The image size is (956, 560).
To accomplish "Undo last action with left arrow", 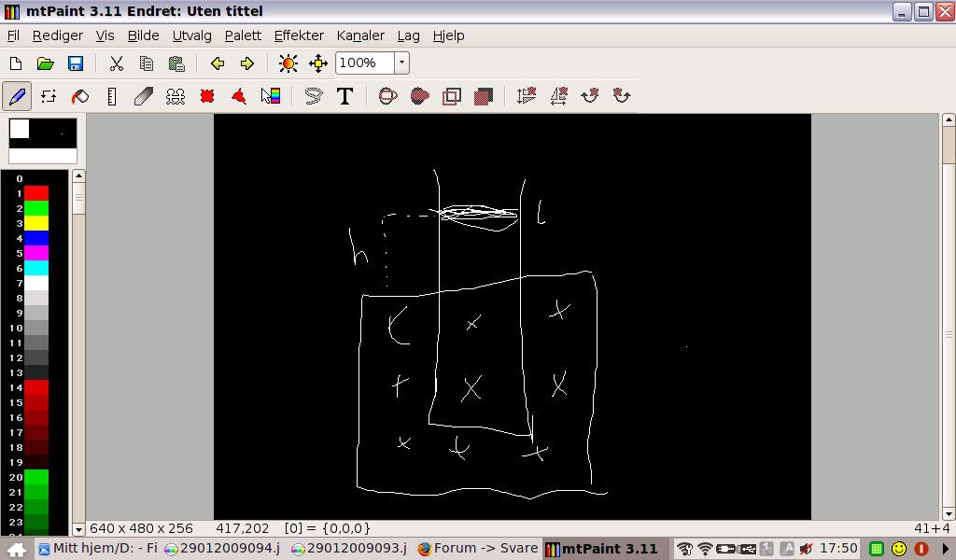I will (x=217, y=63).
